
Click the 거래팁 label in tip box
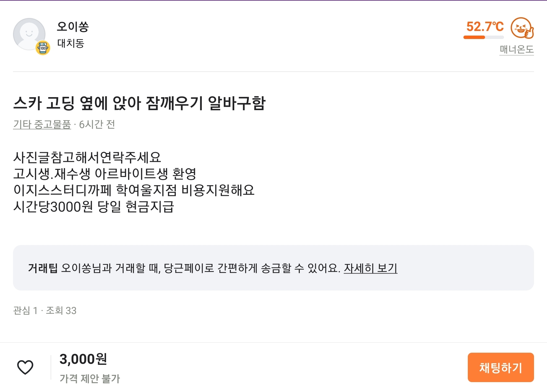[x=43, y=268]
